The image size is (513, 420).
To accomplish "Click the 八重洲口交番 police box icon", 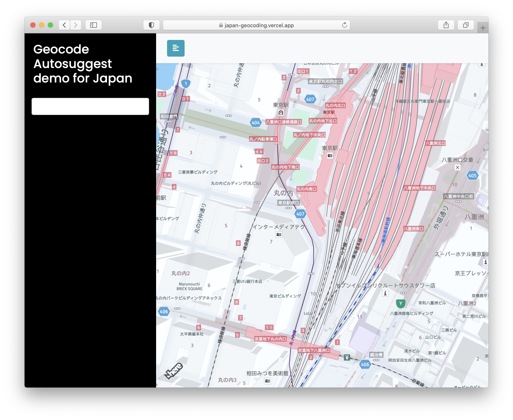I will [457, 167].
